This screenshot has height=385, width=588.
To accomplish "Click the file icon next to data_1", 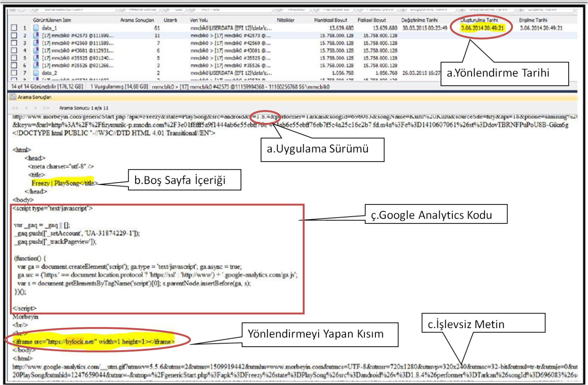I will 36,28.
